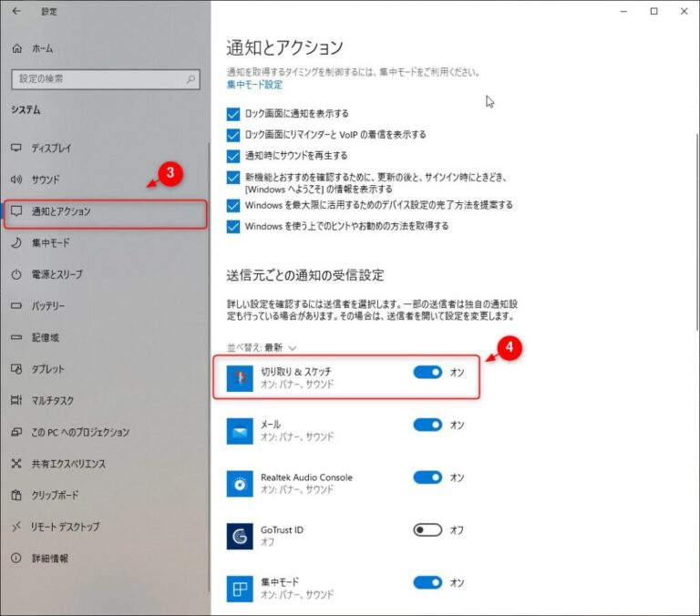The height and width of the screenshot is (616, 700).
Task: Go to Home via house icon
Action: tap(17, 48)
